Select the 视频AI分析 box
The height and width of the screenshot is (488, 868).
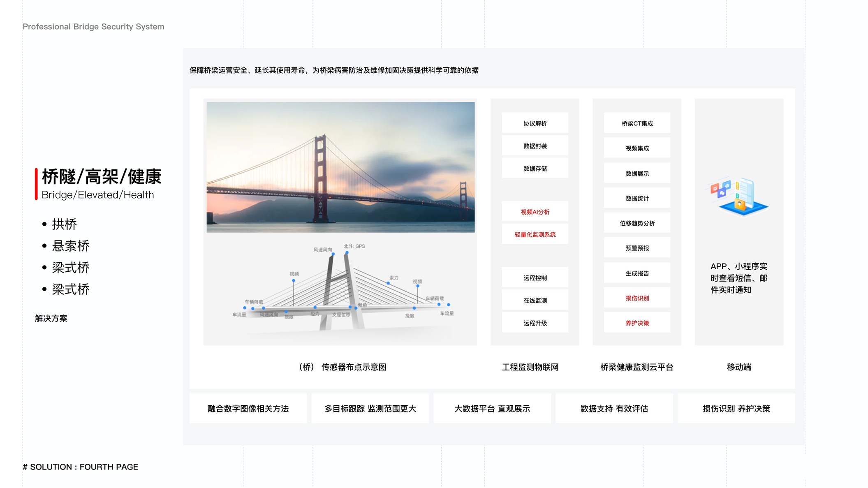click(x=535, y=212)
